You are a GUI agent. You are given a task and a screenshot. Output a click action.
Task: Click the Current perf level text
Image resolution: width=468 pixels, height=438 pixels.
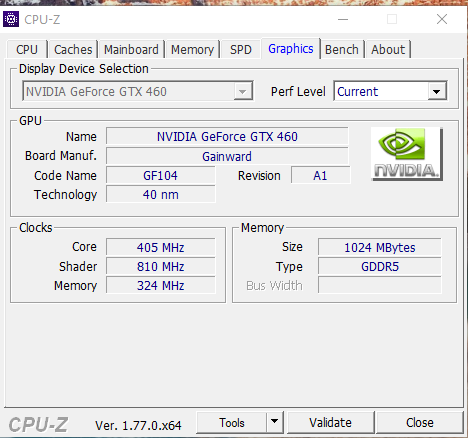pos(357,91)
